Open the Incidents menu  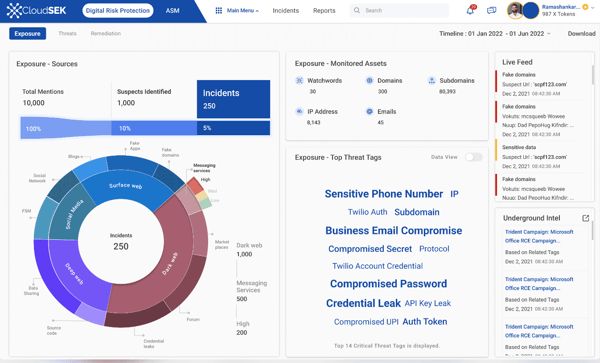tap(285, 10)
